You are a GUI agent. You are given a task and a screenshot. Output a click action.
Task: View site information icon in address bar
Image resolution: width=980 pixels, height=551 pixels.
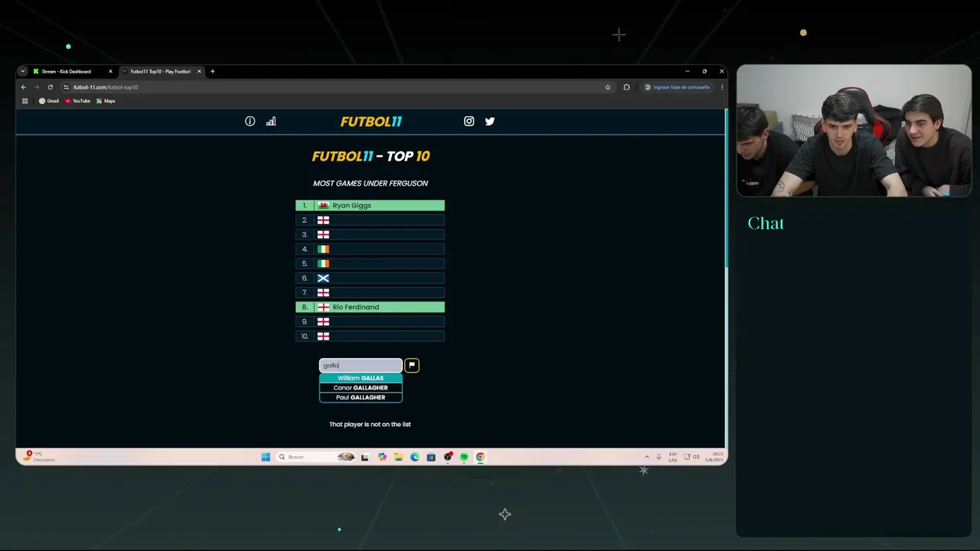coord(66,87)
